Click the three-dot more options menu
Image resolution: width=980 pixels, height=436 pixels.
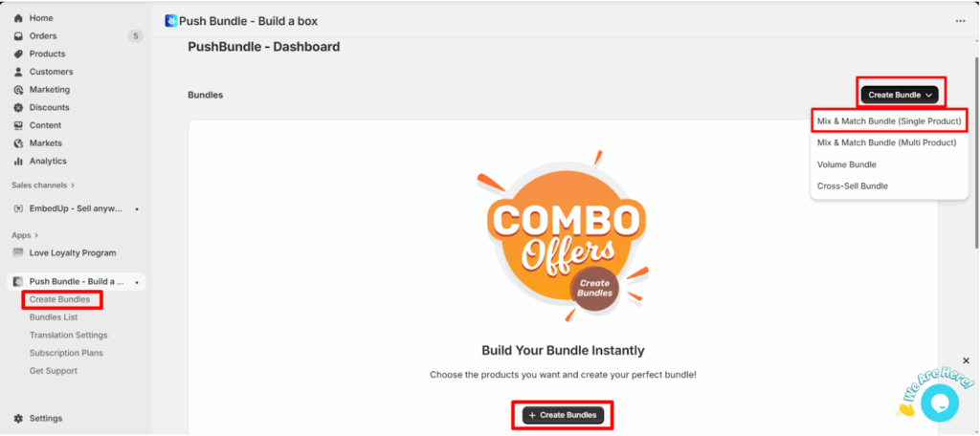tap(960, 21)
